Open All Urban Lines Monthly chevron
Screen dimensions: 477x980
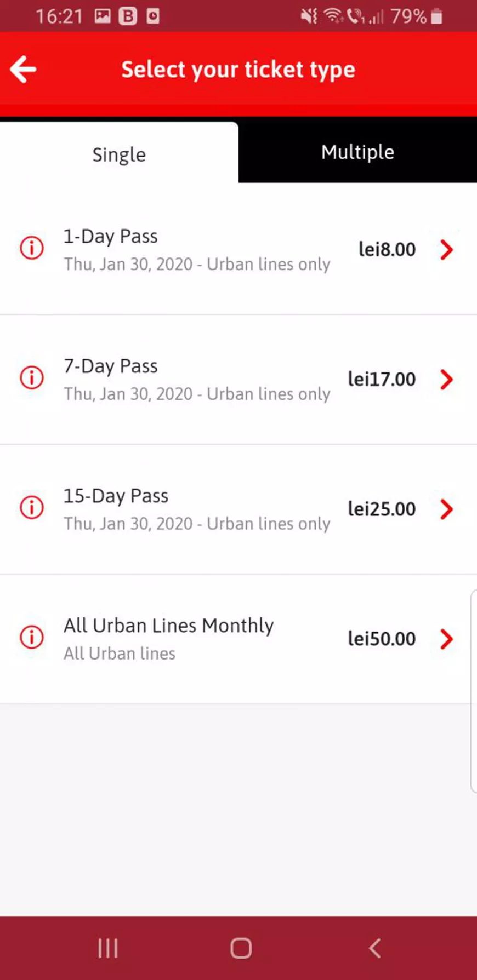pos(447,639)
